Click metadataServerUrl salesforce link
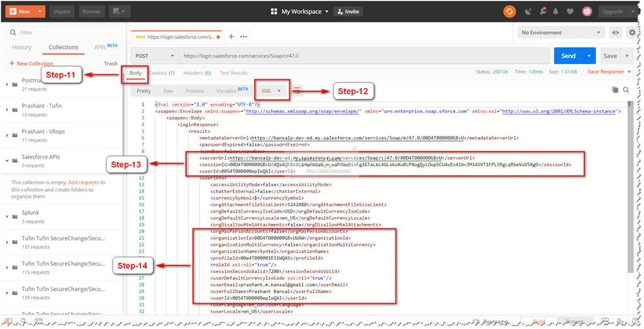 (x=358, y=138)
